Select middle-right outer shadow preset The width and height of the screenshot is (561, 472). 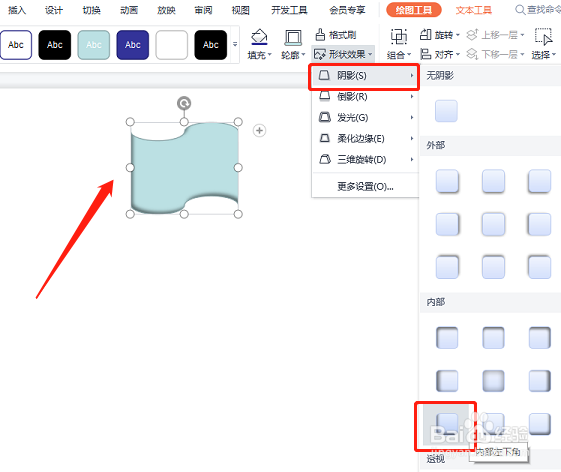[539, 224]
